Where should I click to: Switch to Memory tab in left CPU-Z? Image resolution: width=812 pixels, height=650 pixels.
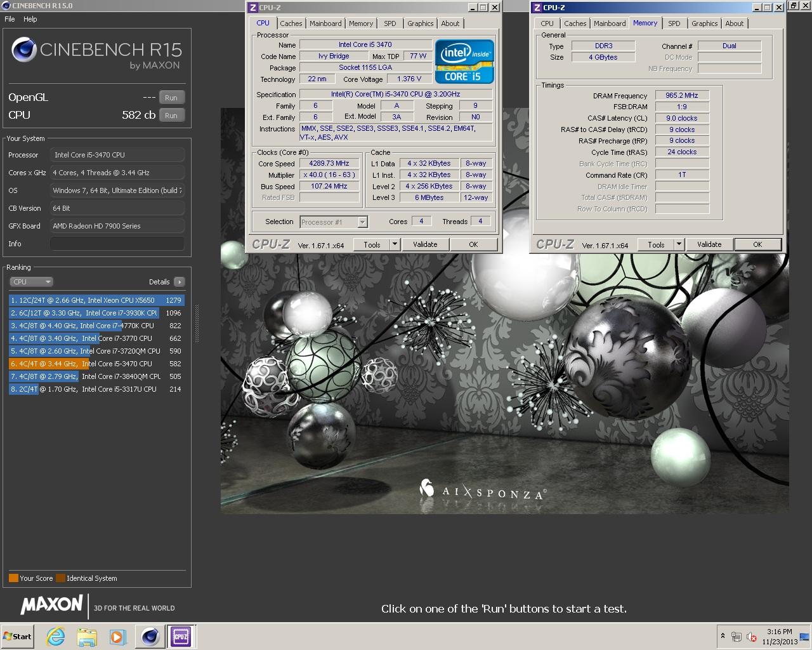tap(361, 23)
